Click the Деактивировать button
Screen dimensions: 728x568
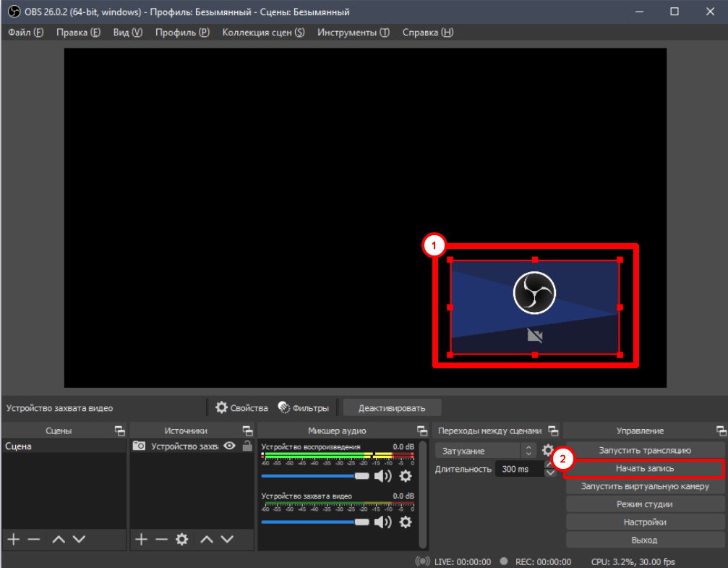click(x=392, y=408)
